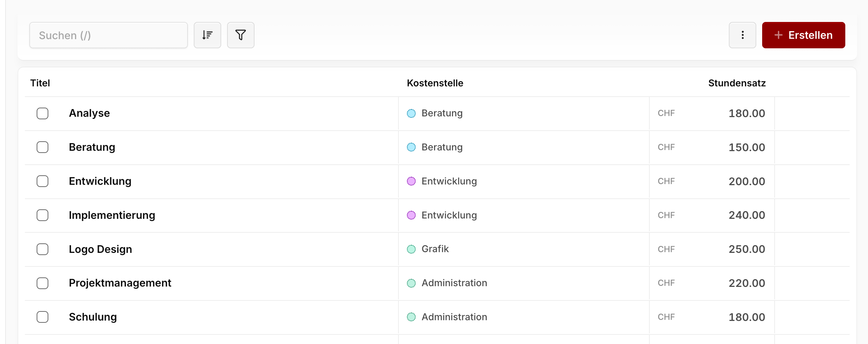868x344 pixels.
Task: Click the purple dot in Entwicklung row
Action: [411, 181]
